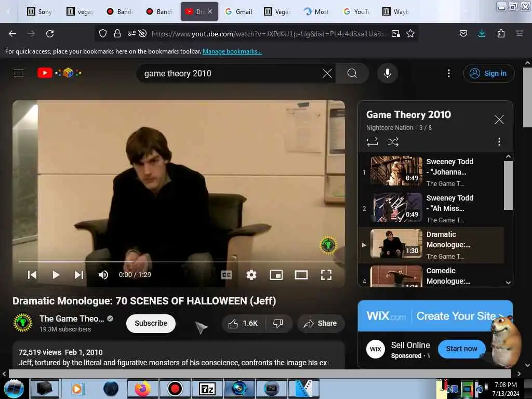Viewport: 532px width, 399px height.
Task: Switch to the YouTube Google search tab
Action: click(x=356, y=11)
